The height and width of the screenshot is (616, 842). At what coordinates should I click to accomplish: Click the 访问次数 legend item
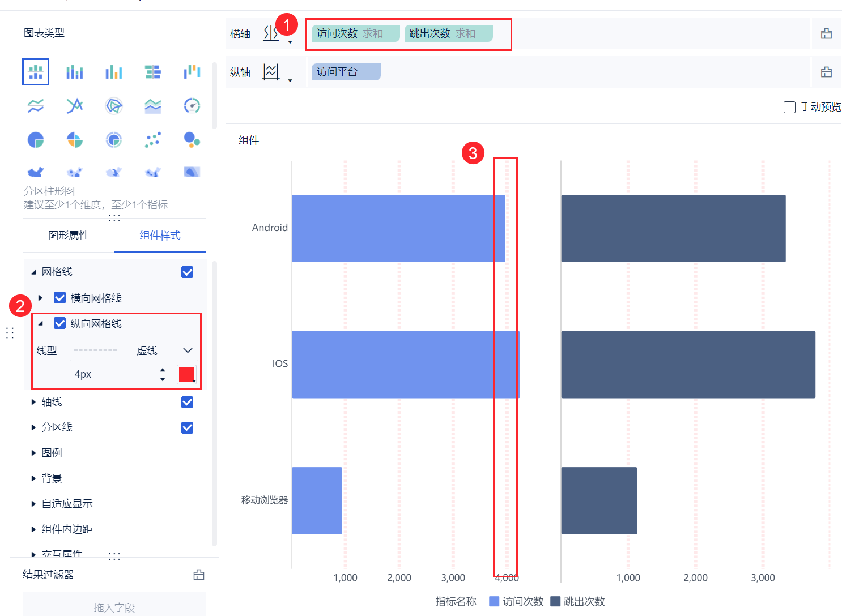tap(516, 601)
